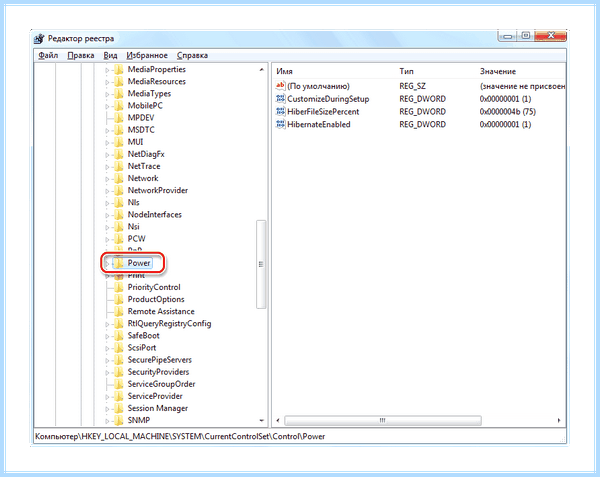600x477 pixels.
Task: Select the Power key label
Action: click(139, 263)
